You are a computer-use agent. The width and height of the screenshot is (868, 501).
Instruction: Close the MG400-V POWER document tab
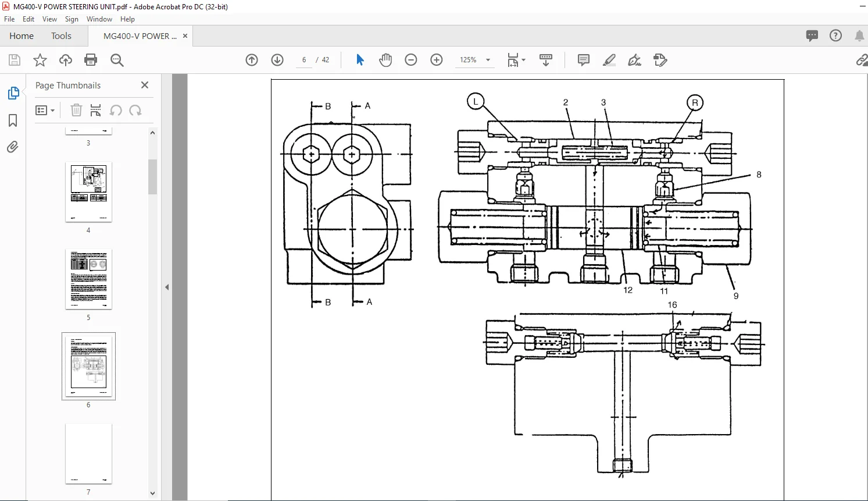[185, 36]
